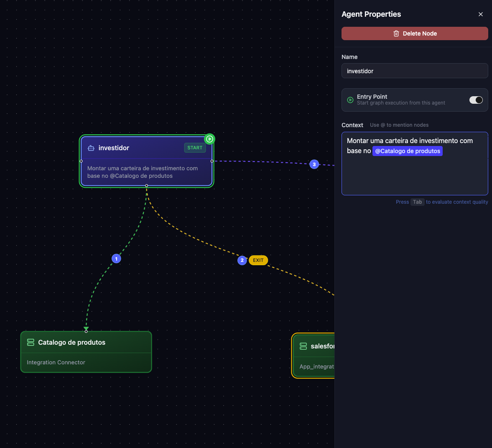The image size is (492, 448).
Task: Click the yellow EXIT badge on the edge
Action: click(x=258, y=260)
